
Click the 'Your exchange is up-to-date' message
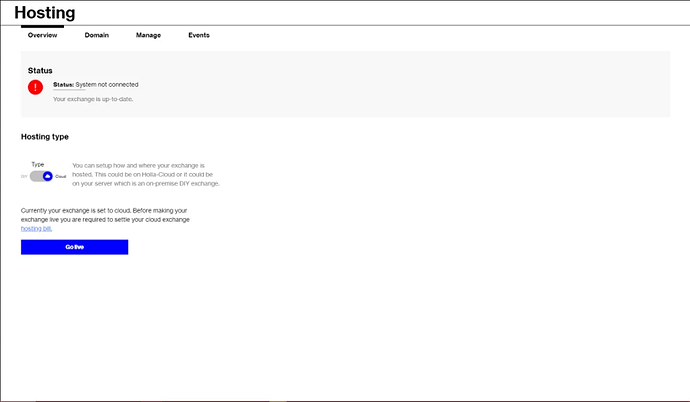[93, 99]
